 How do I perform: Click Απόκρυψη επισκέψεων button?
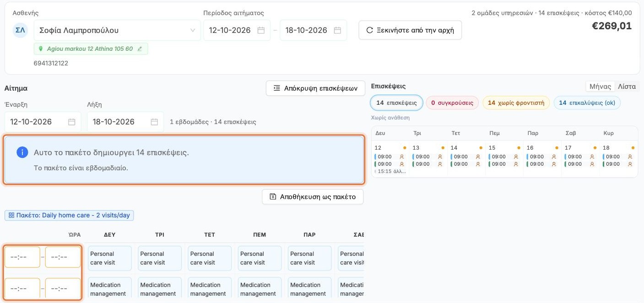coord(315,88)
